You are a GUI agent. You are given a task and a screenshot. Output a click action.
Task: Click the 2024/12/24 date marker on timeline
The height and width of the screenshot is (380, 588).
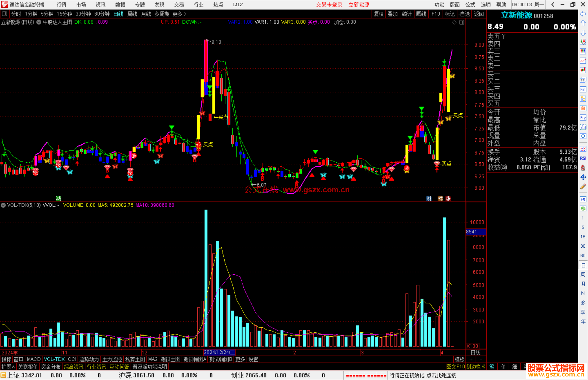point(219,352)
